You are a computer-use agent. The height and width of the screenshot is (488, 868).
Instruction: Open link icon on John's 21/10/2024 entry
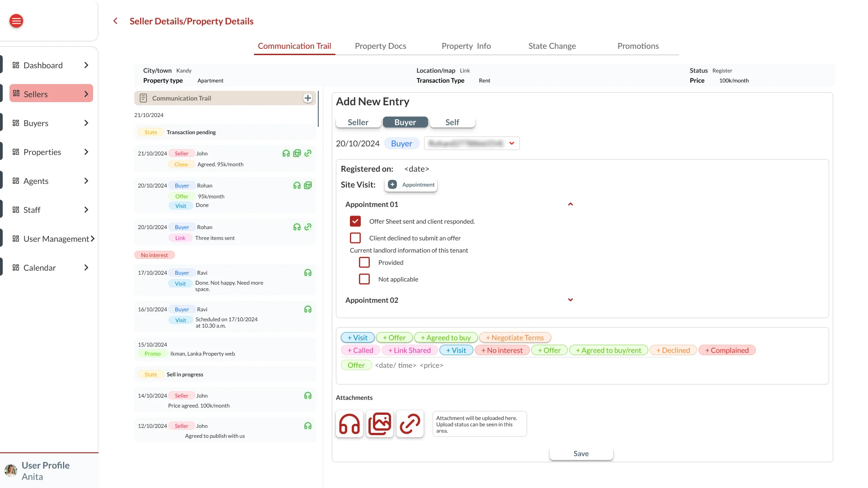pos(308,153)
